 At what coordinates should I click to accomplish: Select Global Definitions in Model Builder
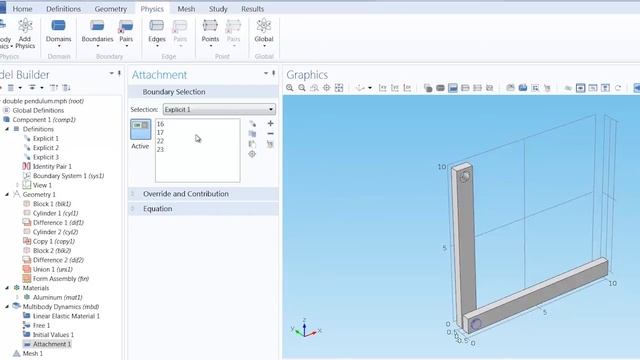tap(38, 110)
